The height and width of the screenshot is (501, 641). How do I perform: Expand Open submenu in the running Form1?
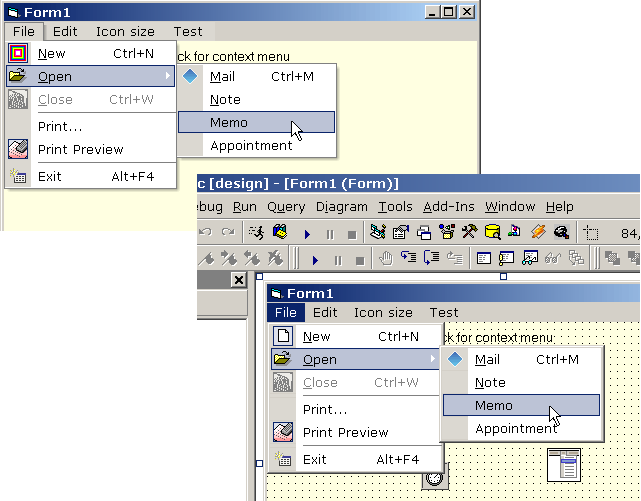(90, 76)
